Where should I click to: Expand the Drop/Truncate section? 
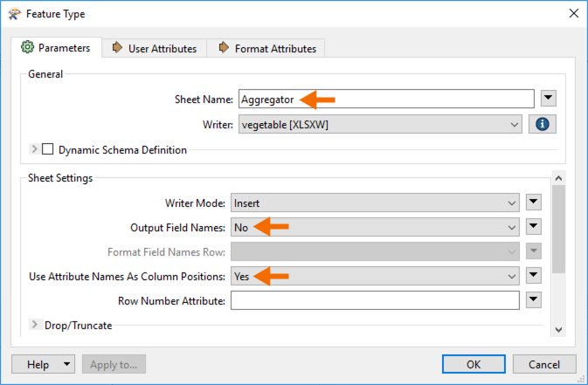34,324
